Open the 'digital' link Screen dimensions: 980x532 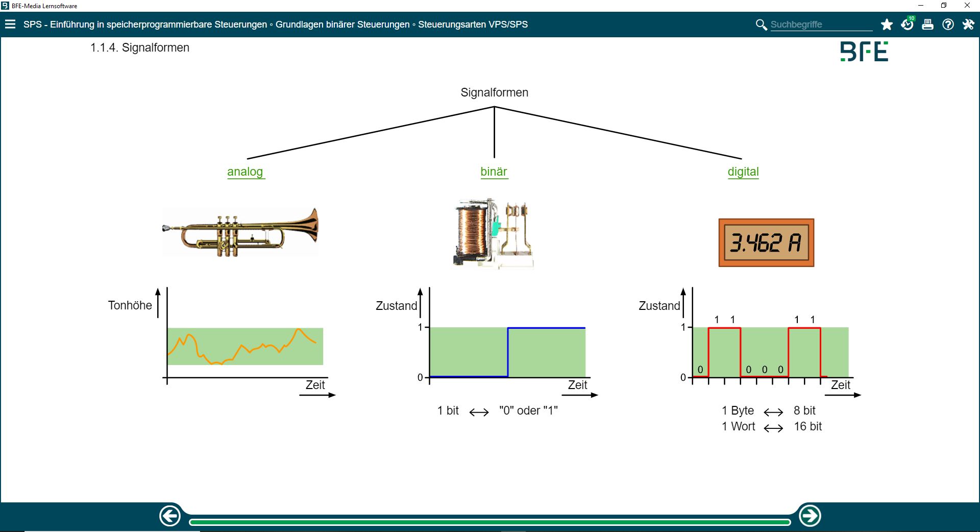click(x=743, y=172)
